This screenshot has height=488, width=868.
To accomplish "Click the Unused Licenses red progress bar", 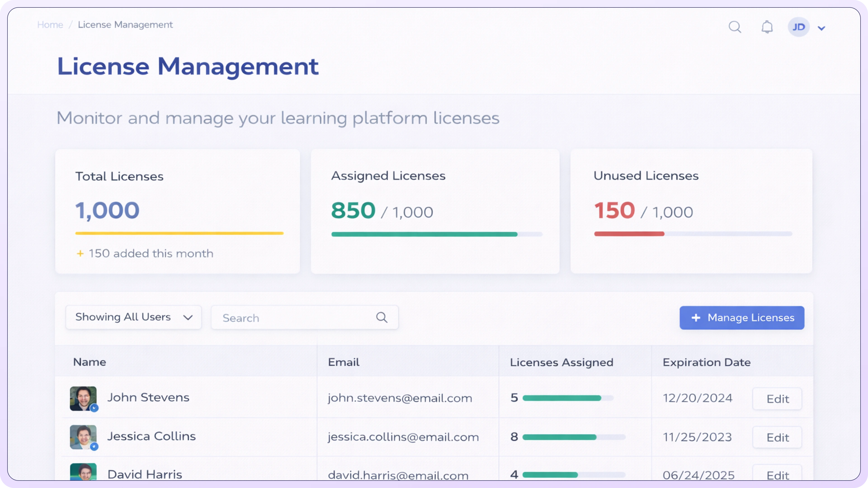I will (629, 234).
